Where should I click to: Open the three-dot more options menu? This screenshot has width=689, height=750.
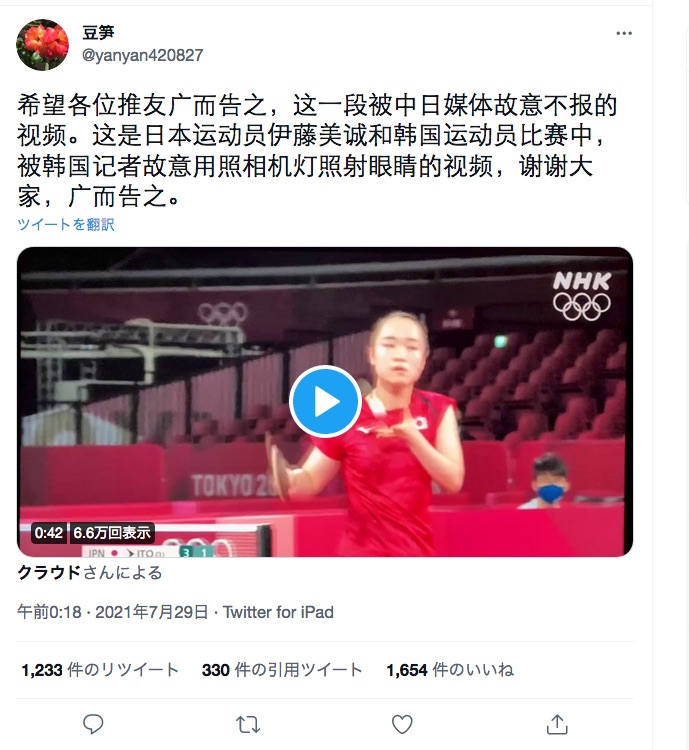(x=624, y=33)
